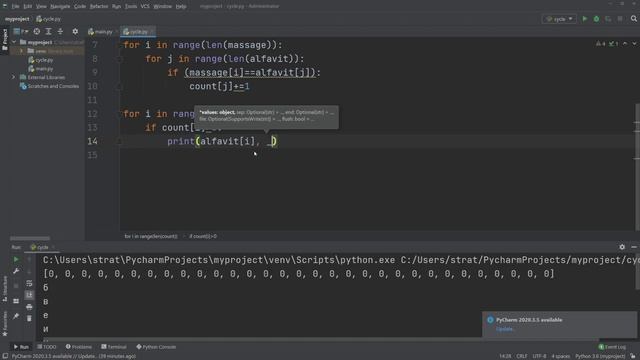Open Python interpreter selector in status bar
640x360 pixels.
[600, 356]
